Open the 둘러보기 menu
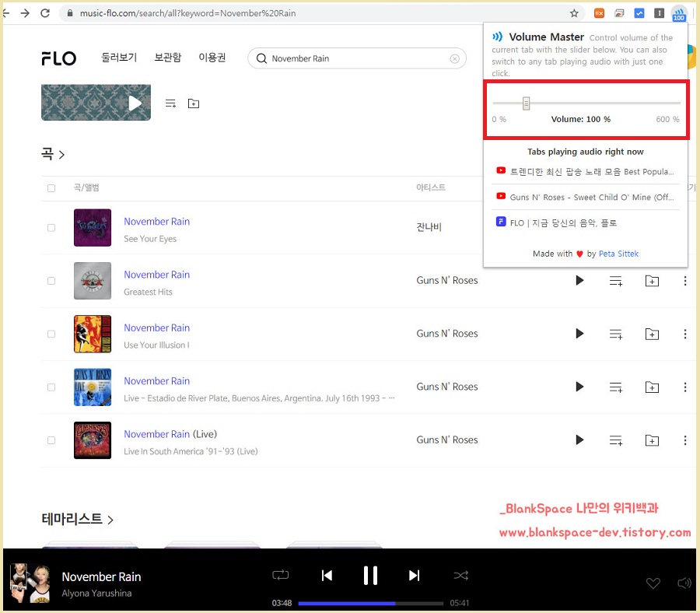 pyautogui.click(x=119, y=58)
